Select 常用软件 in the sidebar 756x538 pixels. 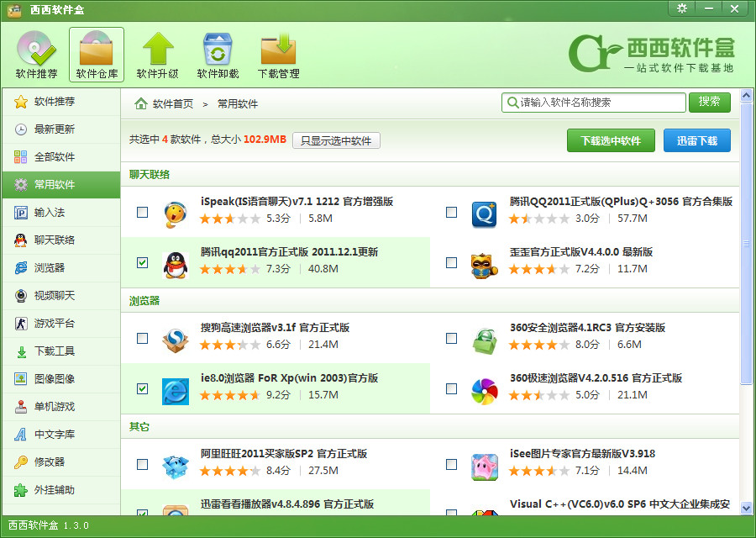click(x=61, y=184)
